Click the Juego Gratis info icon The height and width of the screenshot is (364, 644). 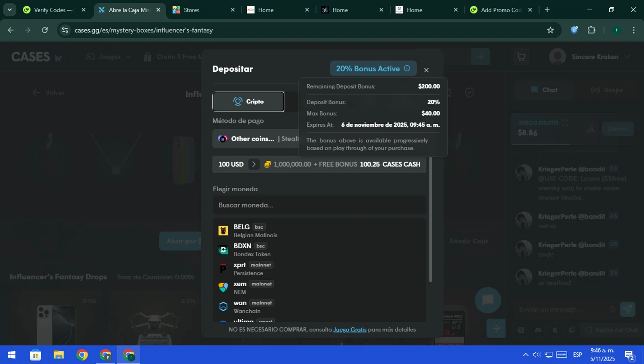coord(565,123)
